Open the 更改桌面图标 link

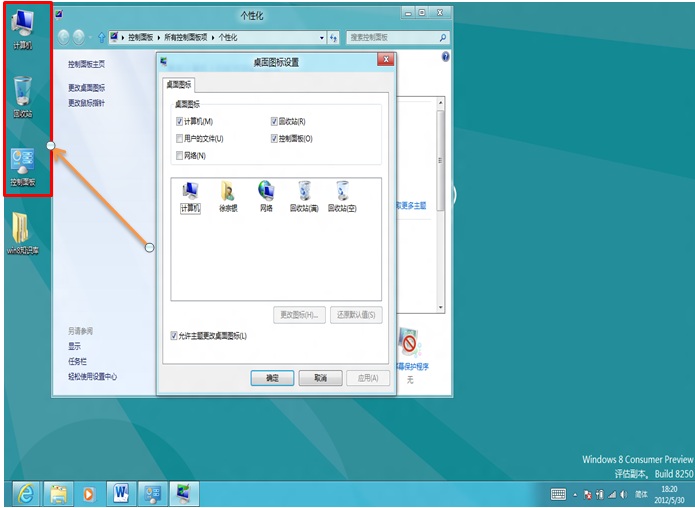click(x=86, y=88)
